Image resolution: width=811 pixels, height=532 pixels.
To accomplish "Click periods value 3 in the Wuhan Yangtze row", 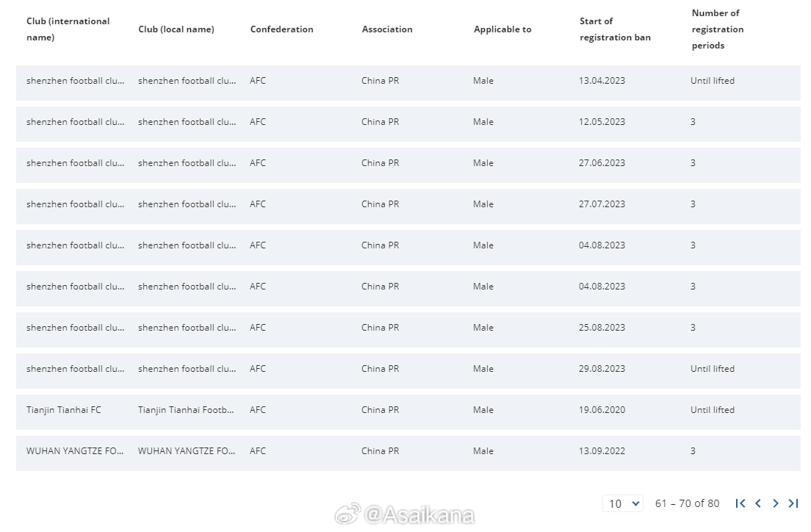I will click(x=693, y=451).
